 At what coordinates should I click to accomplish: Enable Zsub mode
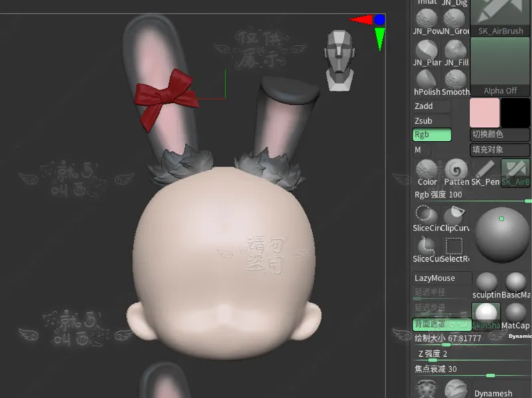pos(432,120)
